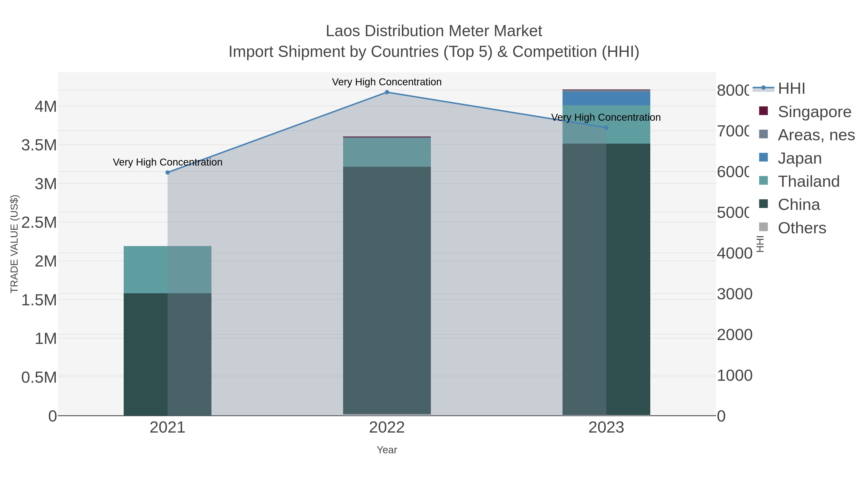Click the 2022 x-axis label
This screenshot has height=488, width=868.
tap(387, 428)
